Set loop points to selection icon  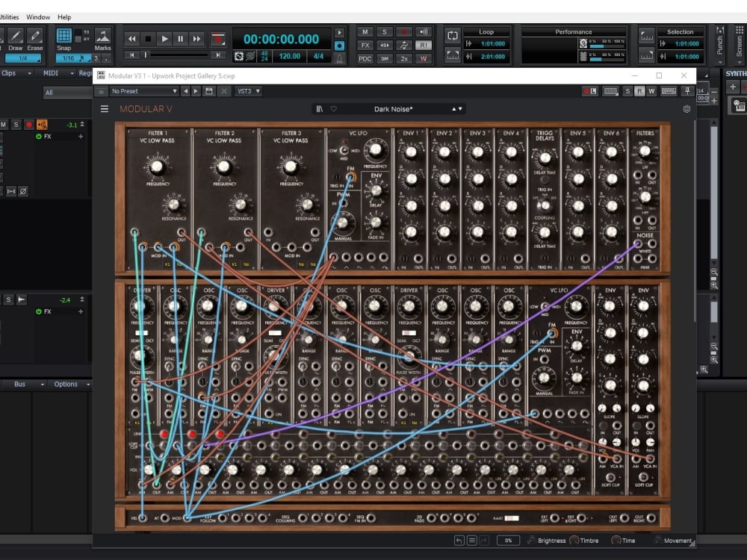[452, 55]
